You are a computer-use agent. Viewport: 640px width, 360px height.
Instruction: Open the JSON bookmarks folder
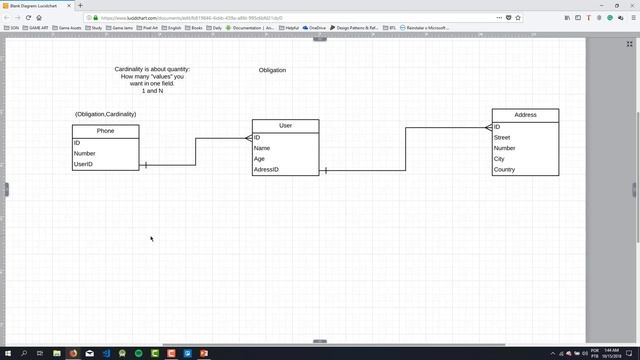[11, 28]
